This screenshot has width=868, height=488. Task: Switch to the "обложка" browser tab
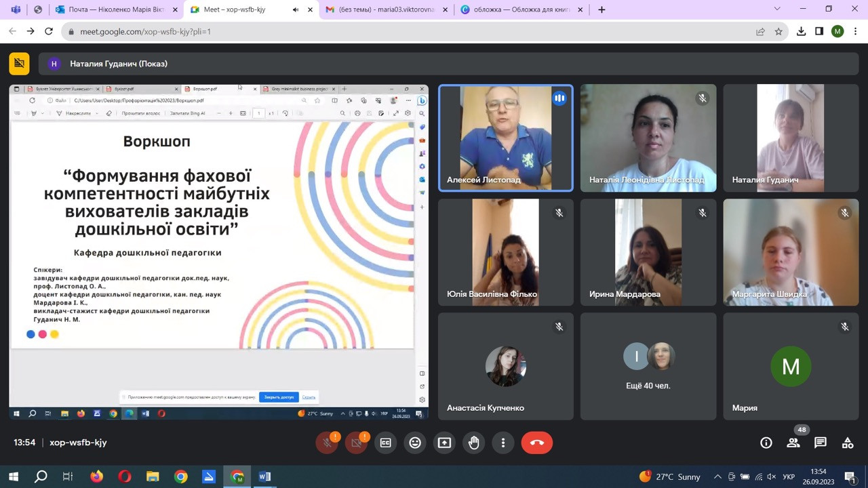515,9
